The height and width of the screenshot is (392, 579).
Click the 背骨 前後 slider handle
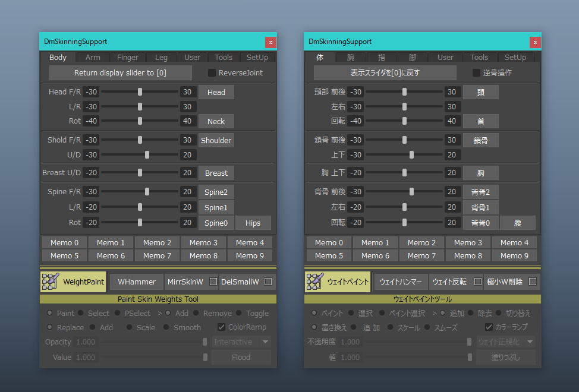coord(411,192)
